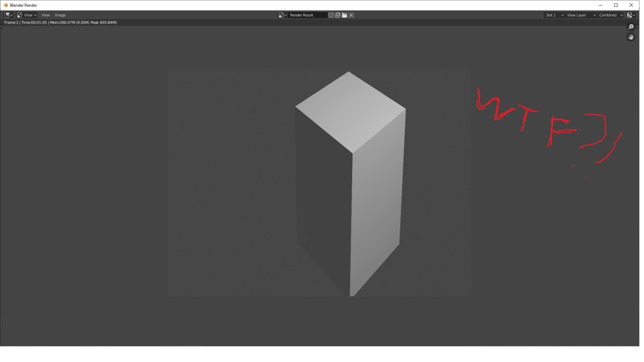Viewport: 644px width, 362px height.
Task: Click the Blender logo in the title bar
Action: tap(6, 5)
